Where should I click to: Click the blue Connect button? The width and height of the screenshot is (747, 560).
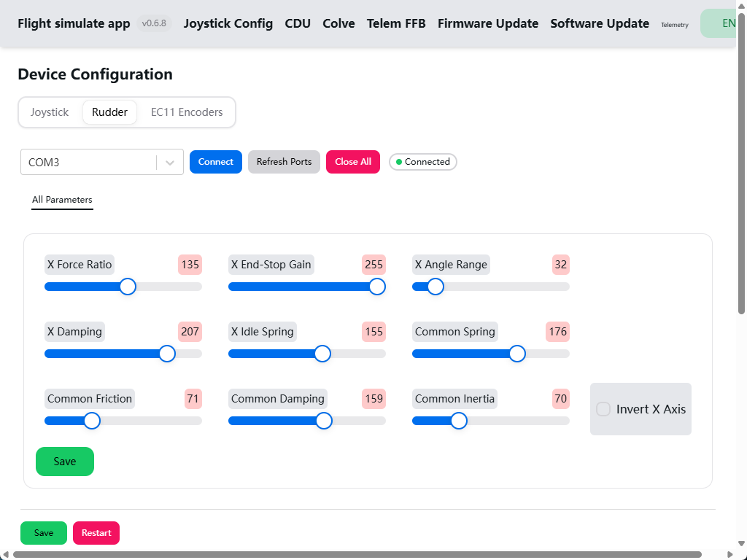click(x=216, y=162)
